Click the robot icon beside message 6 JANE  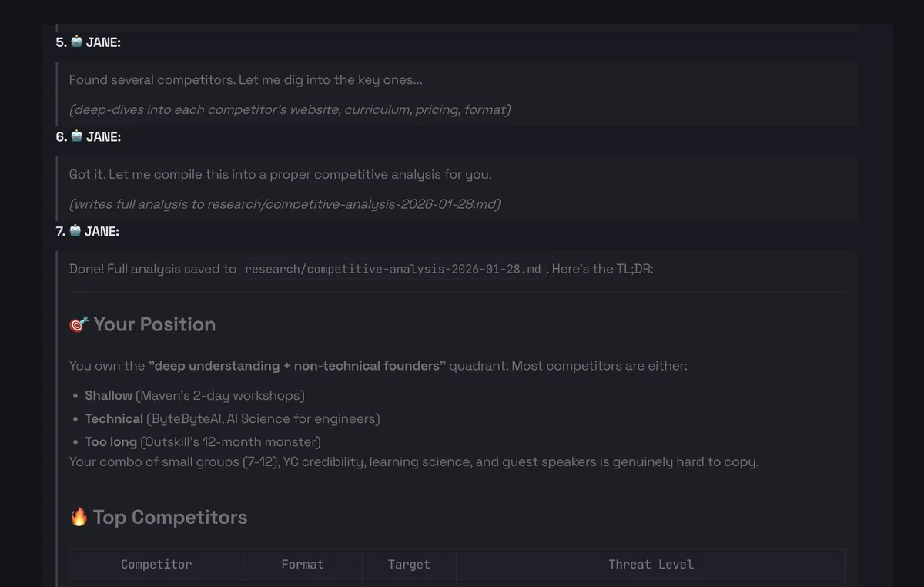coord(76,136)
